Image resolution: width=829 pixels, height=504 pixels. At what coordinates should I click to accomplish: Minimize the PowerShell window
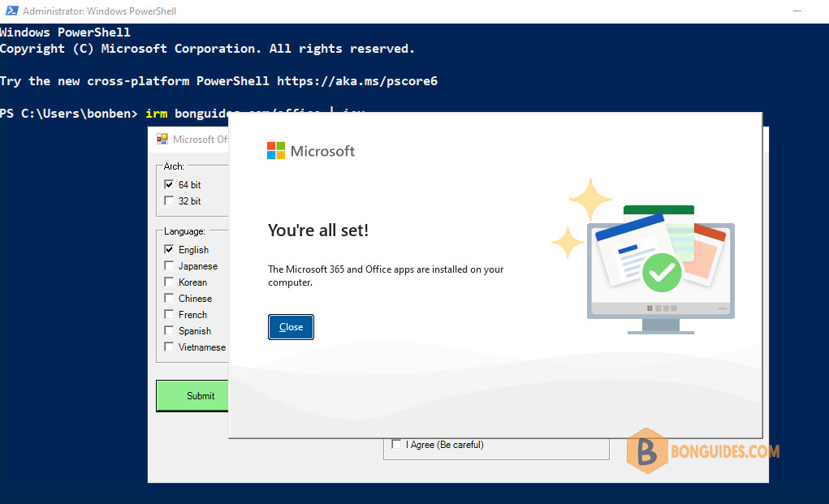point(797,11)
